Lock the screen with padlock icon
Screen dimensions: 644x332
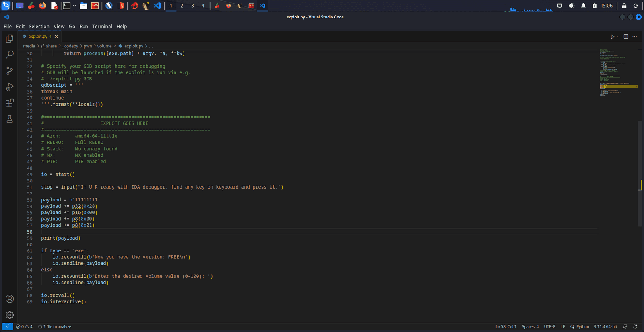(x=624, y=6)
